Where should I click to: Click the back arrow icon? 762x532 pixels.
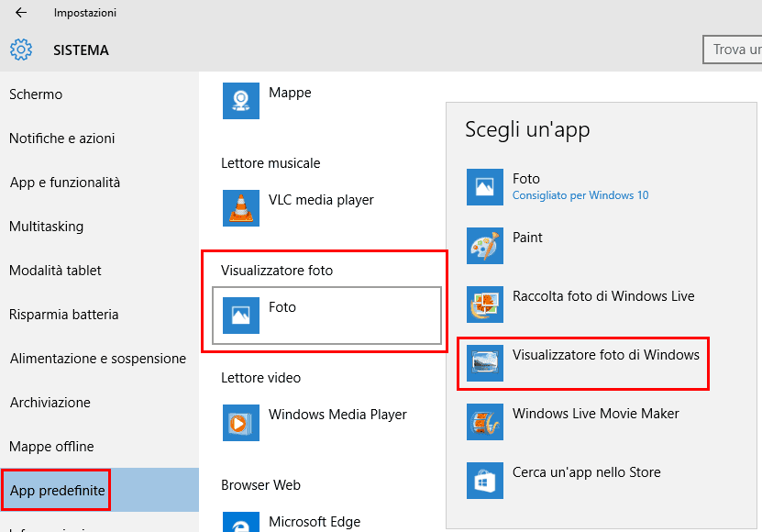coord(21,13)
